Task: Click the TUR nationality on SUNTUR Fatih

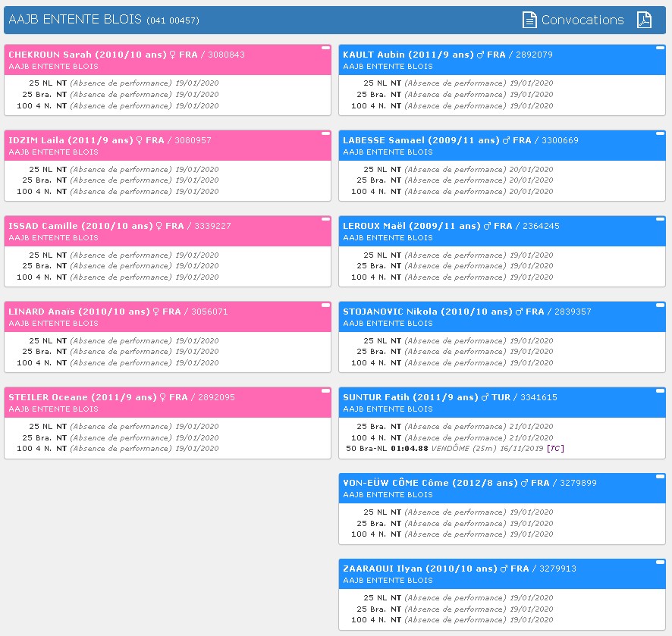Action: point(501,397)
